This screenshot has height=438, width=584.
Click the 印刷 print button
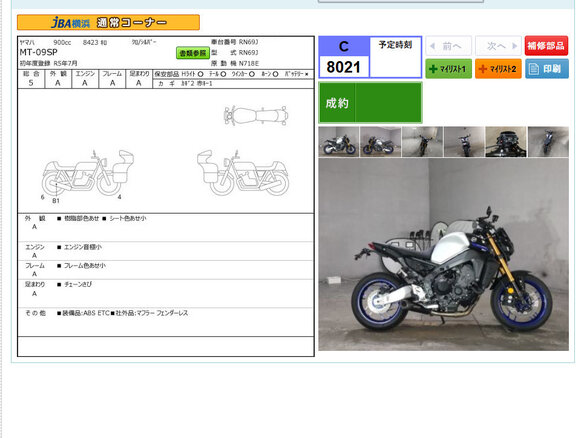click(547, 69)
